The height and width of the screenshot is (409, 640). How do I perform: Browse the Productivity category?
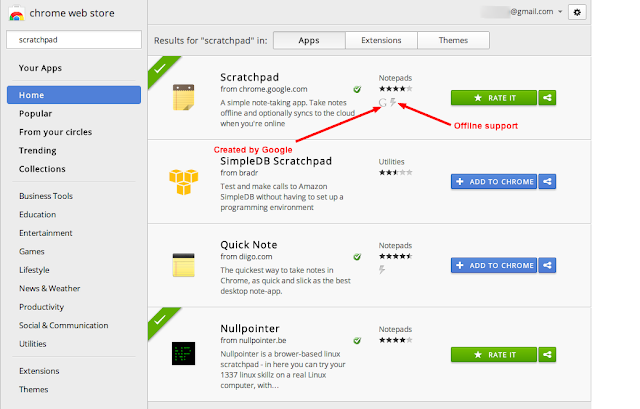41,307
